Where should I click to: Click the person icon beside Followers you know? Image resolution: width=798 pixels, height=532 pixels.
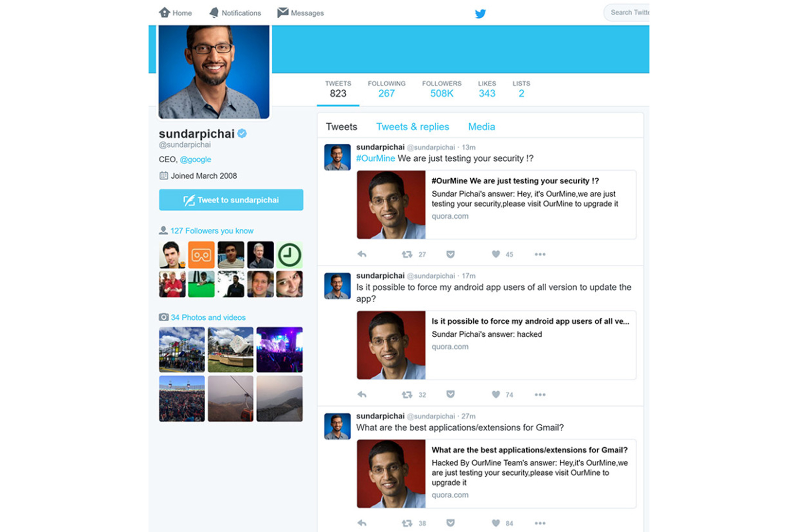tap(163, 230)
